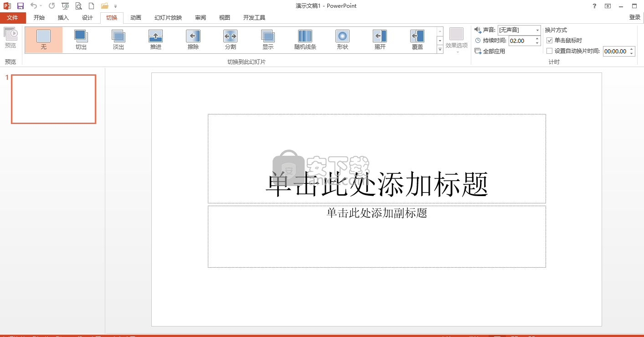Apply the 形状 transition
The height and width of the screenshot is (337, 644).
tap(343, 40)
